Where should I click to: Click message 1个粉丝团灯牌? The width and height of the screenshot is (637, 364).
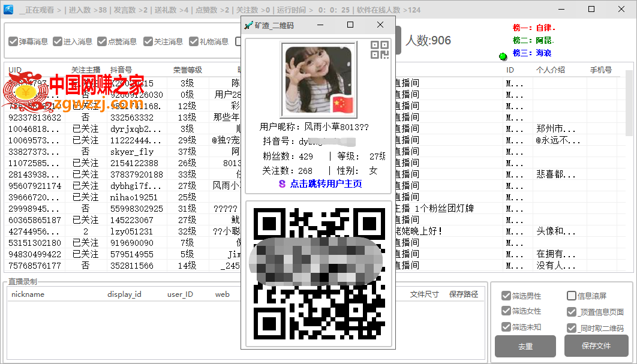pyautogui.click(x=444, y=209)
